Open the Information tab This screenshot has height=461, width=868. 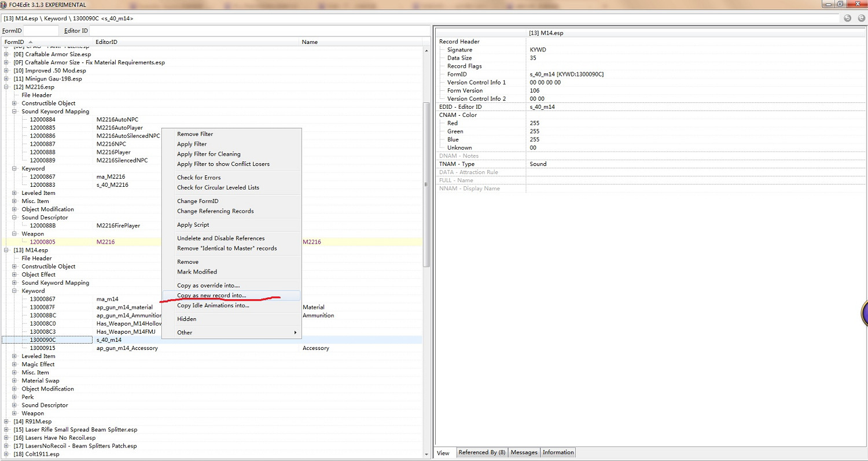coord(558,452)
